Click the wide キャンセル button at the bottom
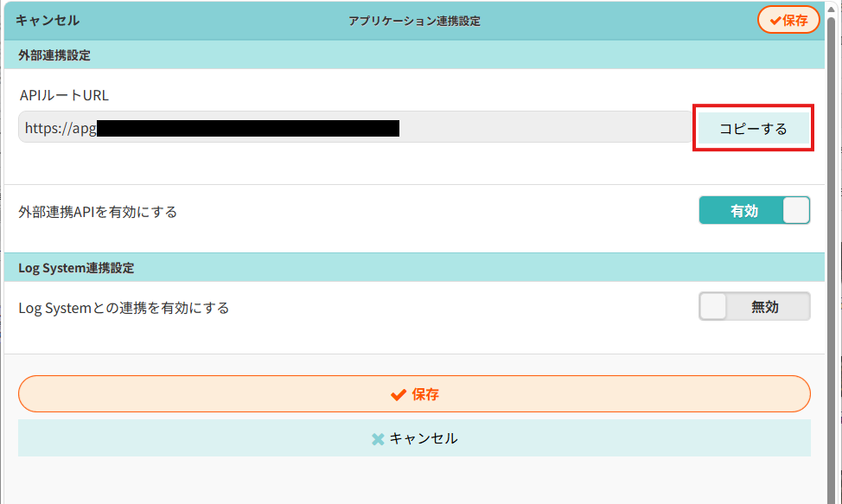The image size is (842, 504). [x=414, y=438]
